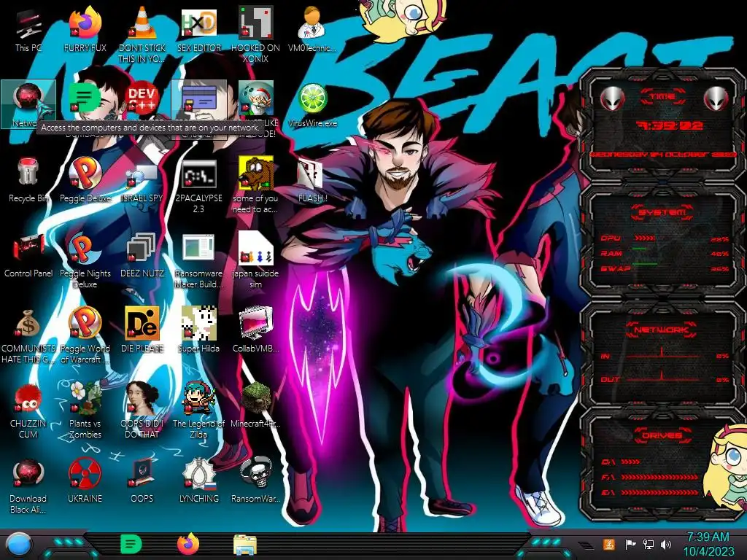
Task: Click the left alien head widget icon
Action: (612, 98)
